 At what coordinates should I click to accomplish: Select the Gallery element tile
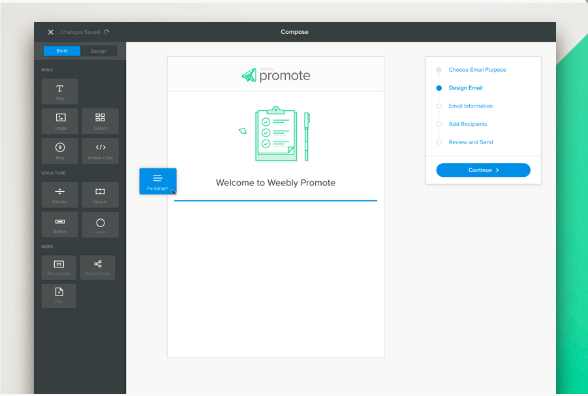pyautogui.click(x=100, y=121)
